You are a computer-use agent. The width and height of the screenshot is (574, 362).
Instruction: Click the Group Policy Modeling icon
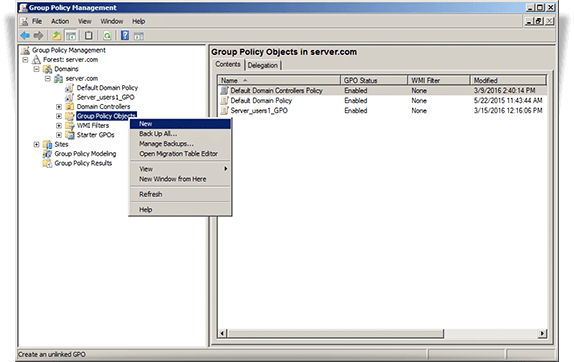coord(48,154)
